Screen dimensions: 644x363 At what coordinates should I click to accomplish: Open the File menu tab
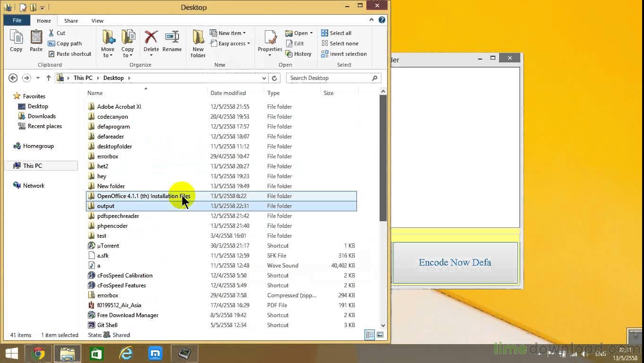click(17, 20)
